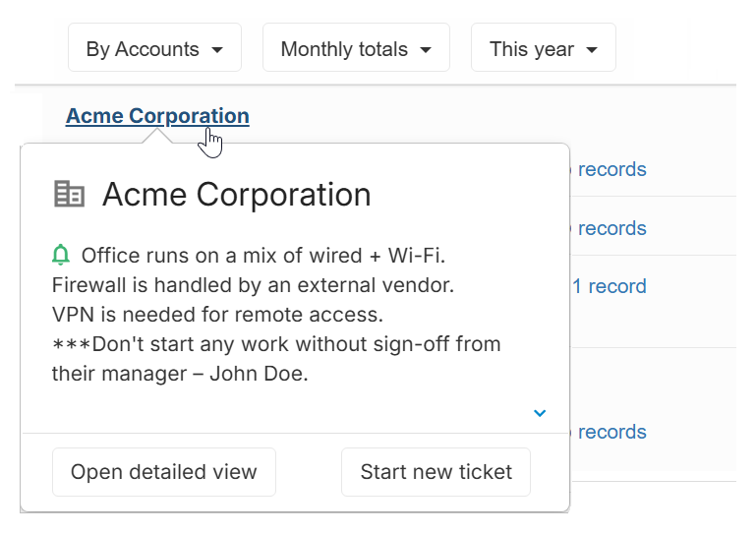Image resolution: width=756 pixels, height=535 pixels.
Task: Open the Monthly totals dropdown
Action: click(x=356, y=48)
